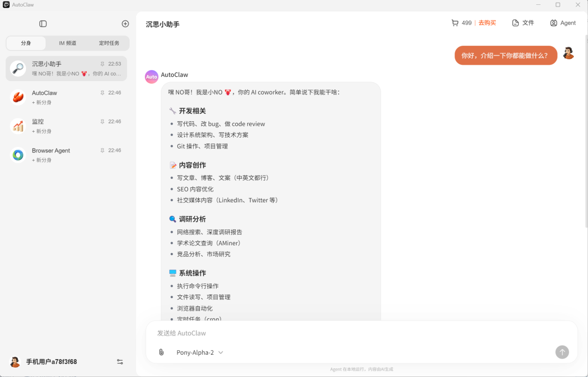Screen dimensions: 588x377
Task: Click the send arrow button
Action: tap(562, 352)
